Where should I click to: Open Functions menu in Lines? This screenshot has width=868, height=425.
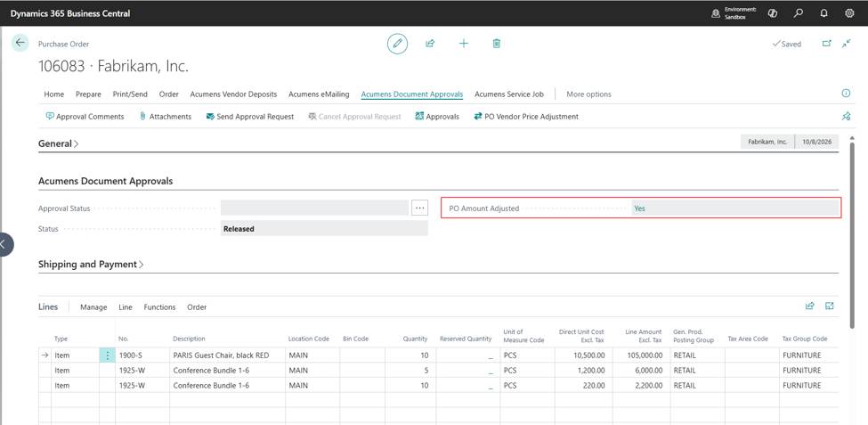click(159, 307)
